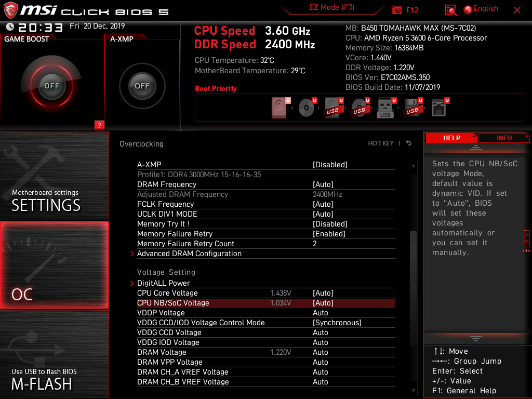Close the BIOS with the red X

(517, 10)
